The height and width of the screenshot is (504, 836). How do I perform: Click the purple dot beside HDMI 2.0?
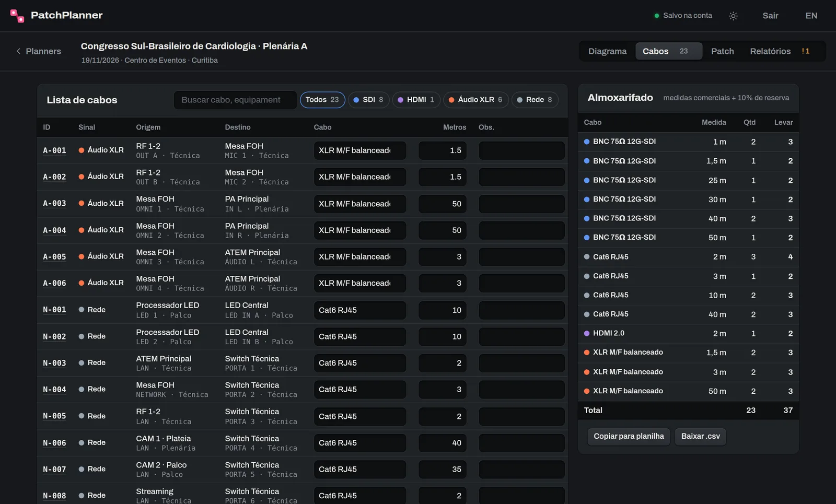(x=587, y=333)
